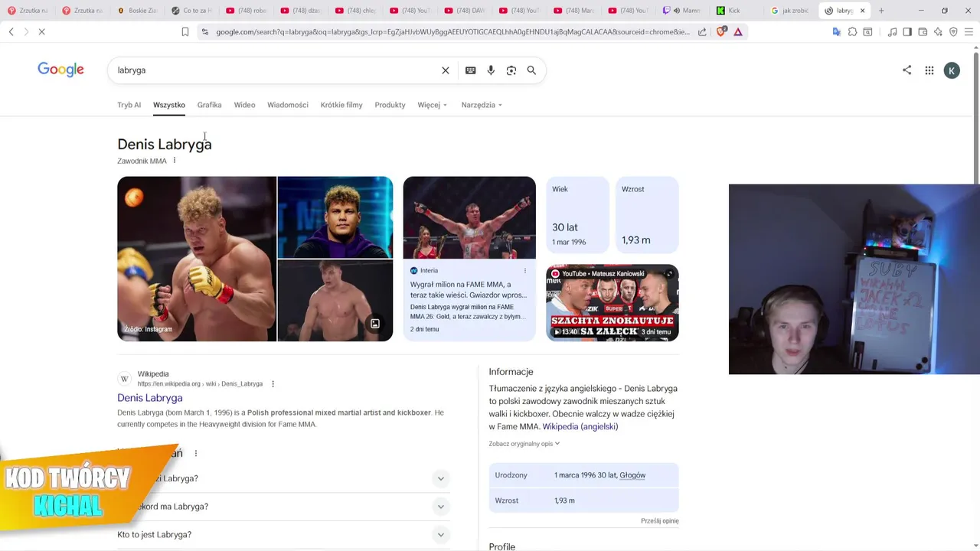This screenshot has height=551, width=980.
Task: Open the large boxing photo of Labryga
Action: (x=197, y=259)
